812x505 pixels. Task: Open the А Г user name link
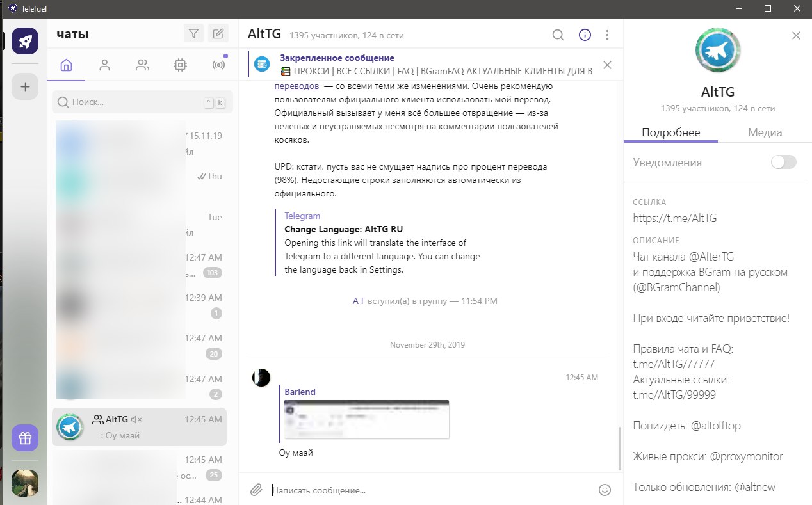[359, 300]
